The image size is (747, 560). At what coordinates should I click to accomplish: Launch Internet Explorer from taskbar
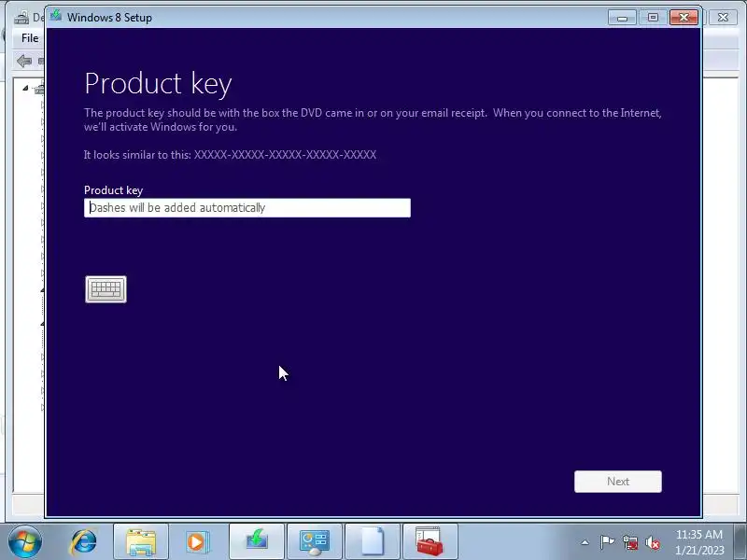click(83, 542)
